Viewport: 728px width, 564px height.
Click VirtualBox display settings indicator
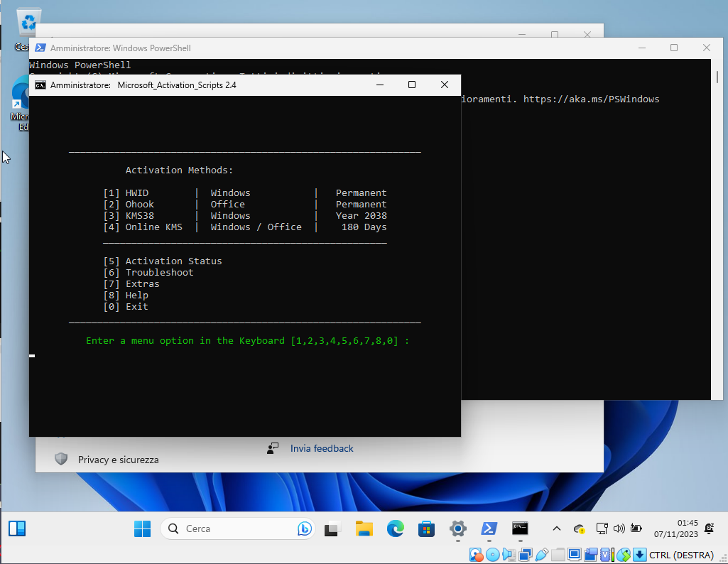pos(575,555)
